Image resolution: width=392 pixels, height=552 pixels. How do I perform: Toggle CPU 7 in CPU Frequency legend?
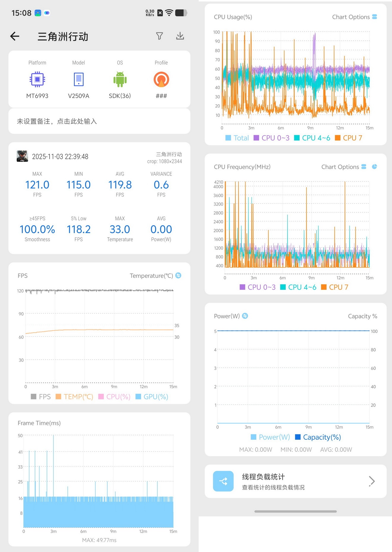tap(335, 287)
